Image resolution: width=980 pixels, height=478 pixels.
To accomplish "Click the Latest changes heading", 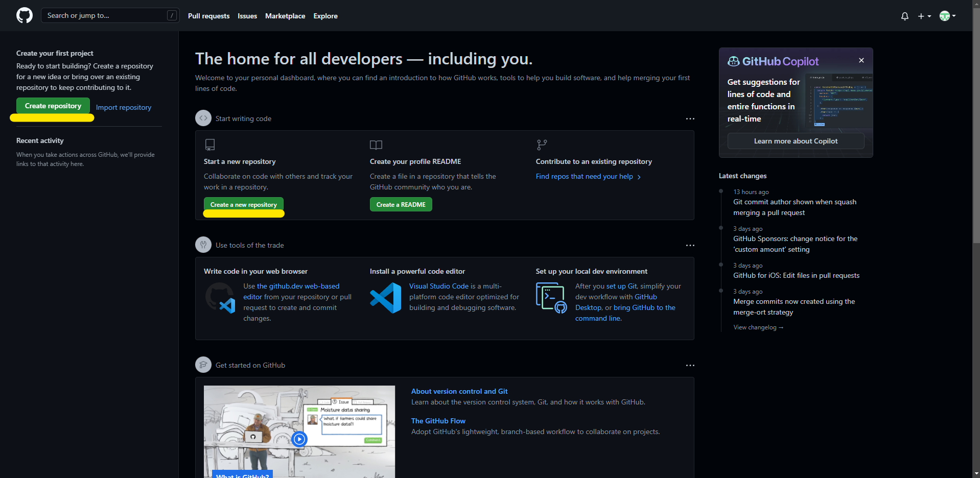I will point(742,176).
